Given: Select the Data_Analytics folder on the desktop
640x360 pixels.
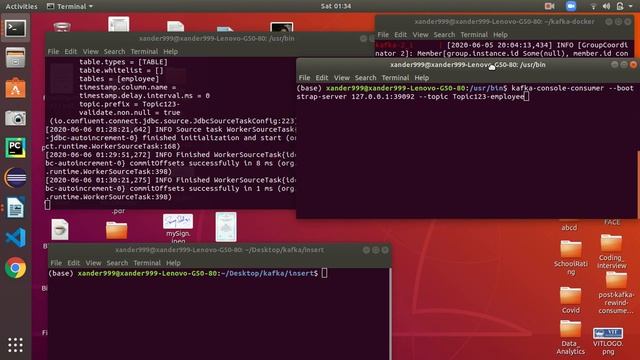Looking at the screenshot, I should click(x=571, y=337).
